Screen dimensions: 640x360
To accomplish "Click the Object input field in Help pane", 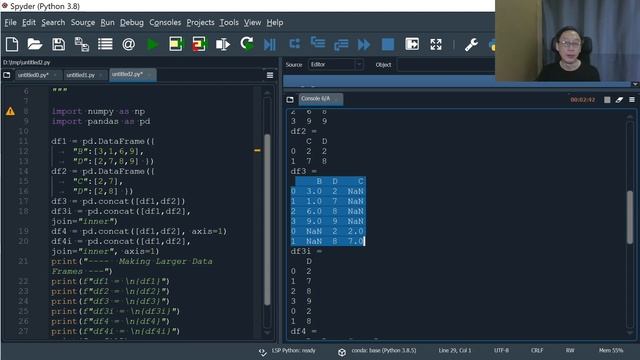I will [x=446, y=64].
